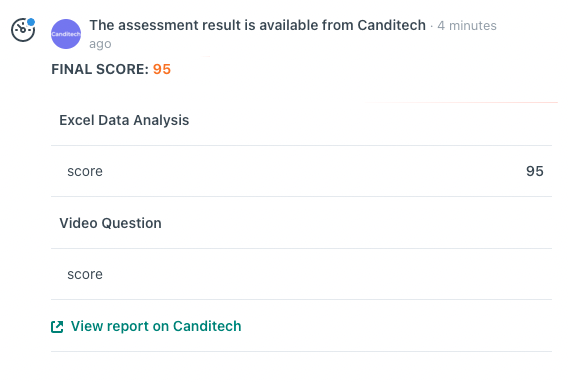Click the external link arrow icon
The image size is (568, 382).
(57, 327)
